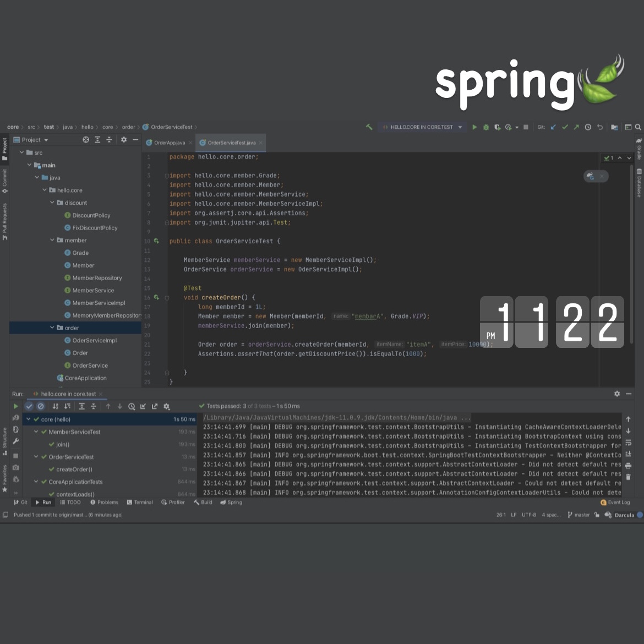
Task: Collapse the order package
Action: 52,328
